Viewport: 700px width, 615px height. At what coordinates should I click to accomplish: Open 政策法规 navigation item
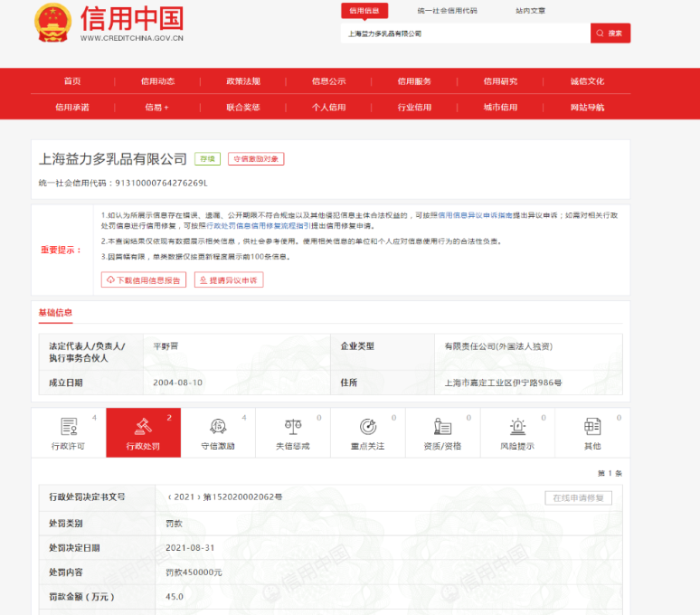(x=243, y=81)
